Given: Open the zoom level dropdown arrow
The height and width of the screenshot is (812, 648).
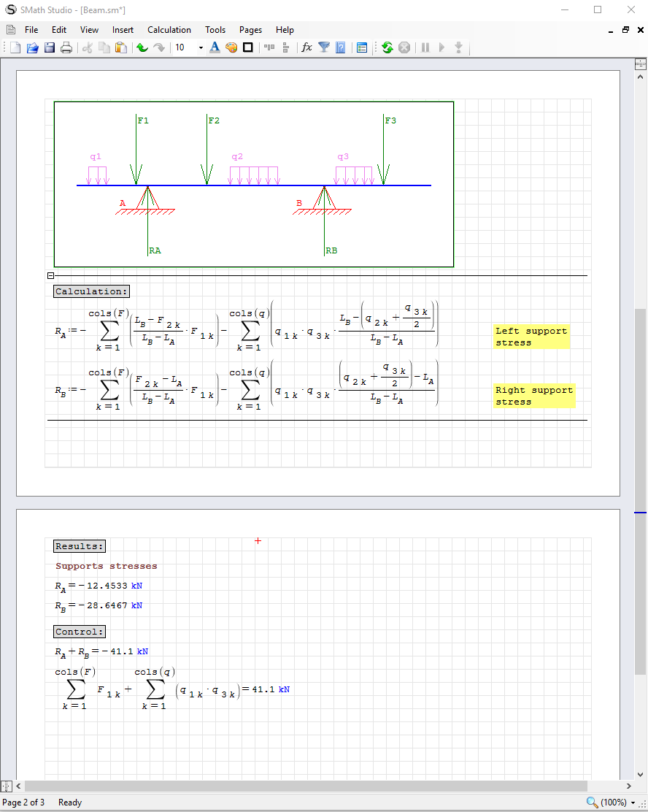Looking at the screenshot, I should [633, 803].
